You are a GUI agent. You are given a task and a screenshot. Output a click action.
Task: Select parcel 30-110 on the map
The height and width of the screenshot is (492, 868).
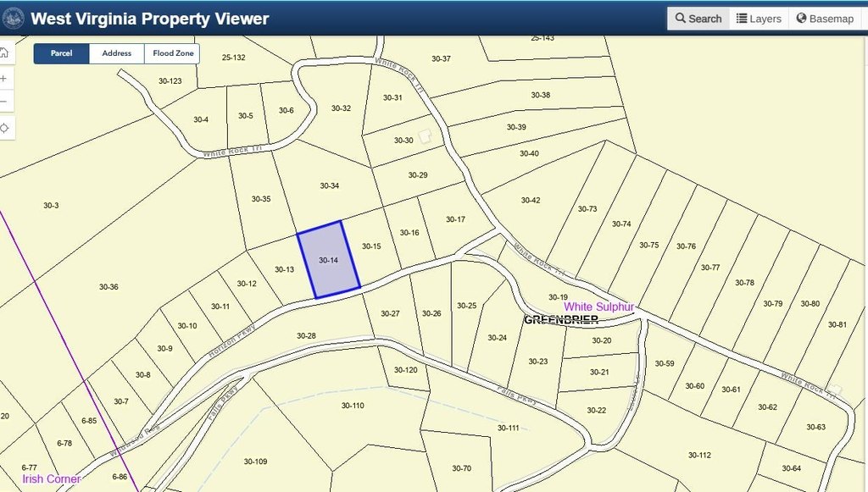pyautogui.click(x=353, y=406)
